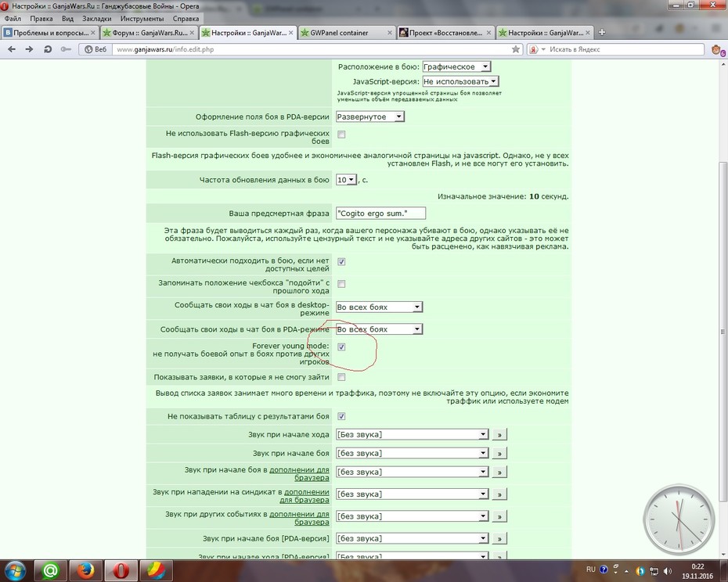Open a new tab with plus button
728x582 pixels.
click(x=602, y=33)
